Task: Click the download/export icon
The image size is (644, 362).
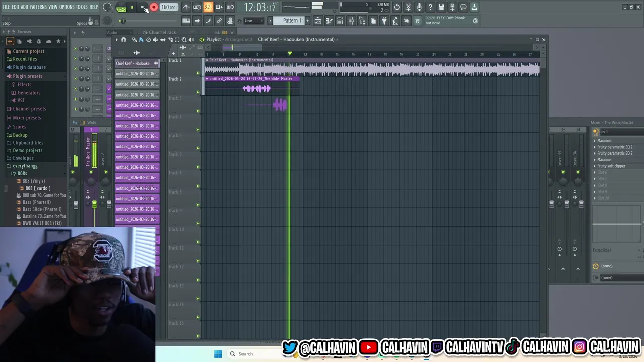Action: click(x=474, y=7)
